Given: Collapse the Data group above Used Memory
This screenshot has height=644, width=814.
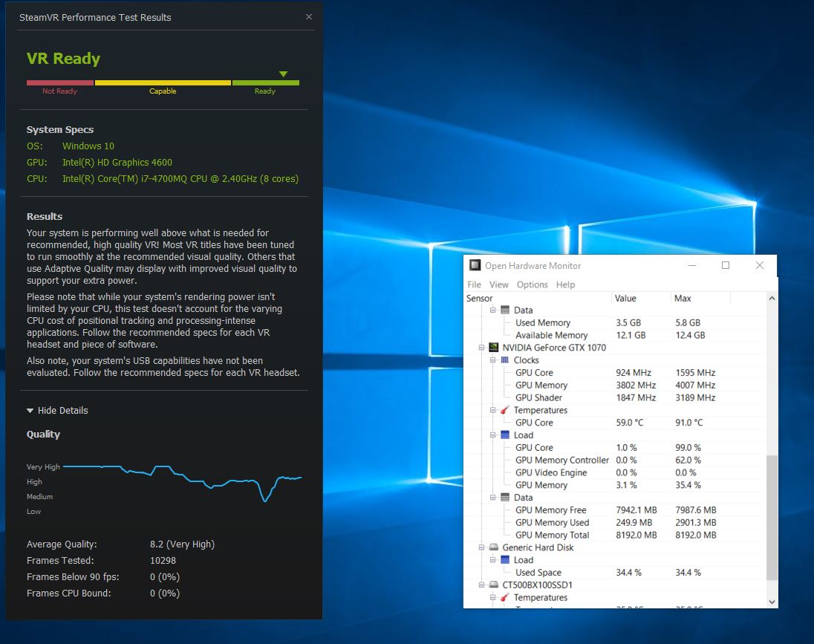Looking at the screenshot, I should click(492, 310).
